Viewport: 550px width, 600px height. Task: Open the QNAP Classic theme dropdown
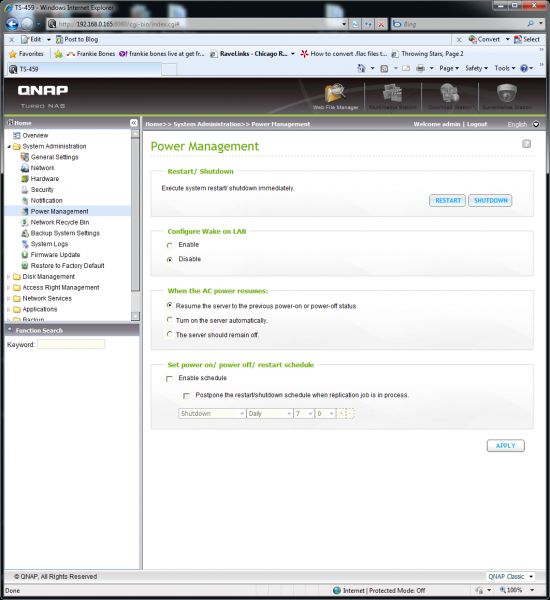(511, 577)
